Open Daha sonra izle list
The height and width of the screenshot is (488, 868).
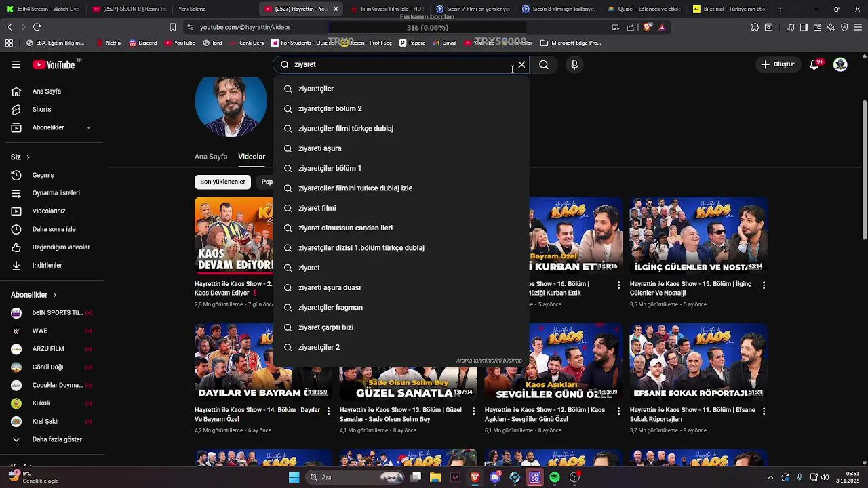coord(52,229)
